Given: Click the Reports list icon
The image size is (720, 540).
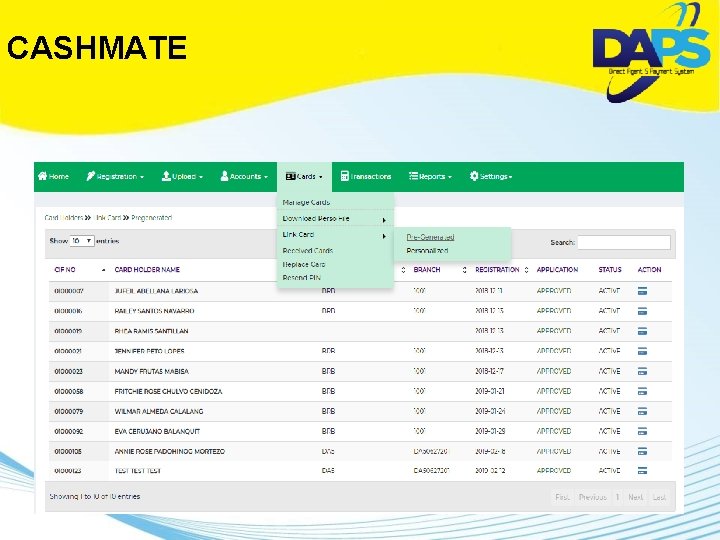Looking at the screenshot, I should [413, 176].
